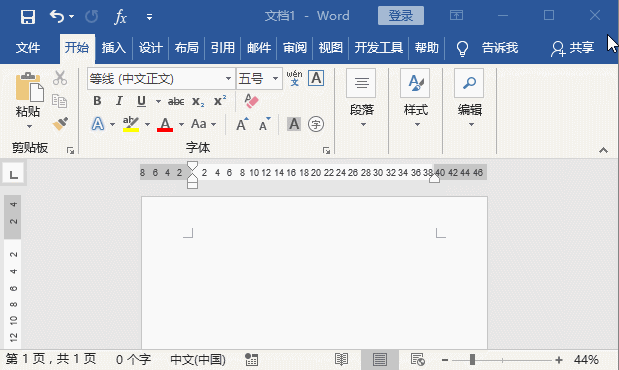Decrease font size with smaller A
The width and height of the screenshot is (619, 370).
pyautogui.click(x=264, y=124)
